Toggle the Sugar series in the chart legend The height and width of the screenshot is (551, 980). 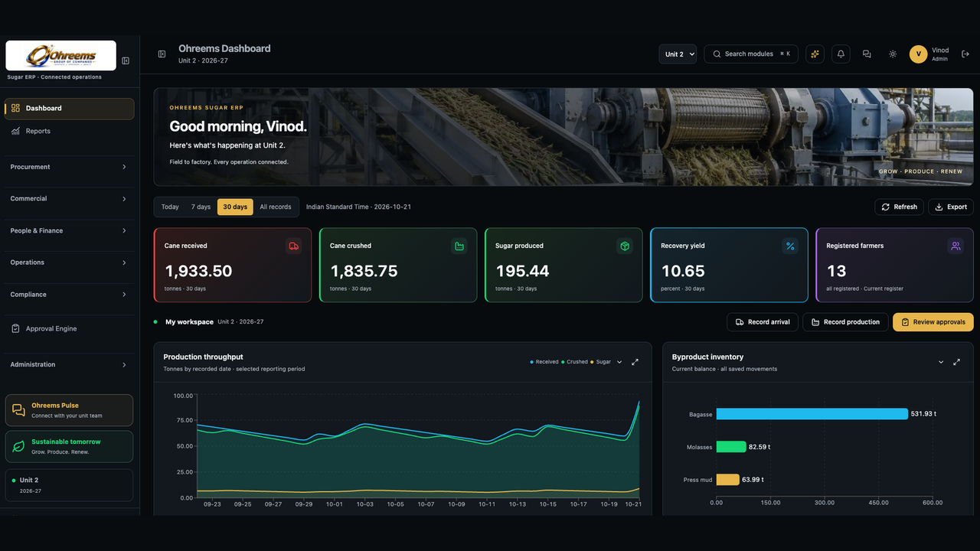click(x=600, y=362)
